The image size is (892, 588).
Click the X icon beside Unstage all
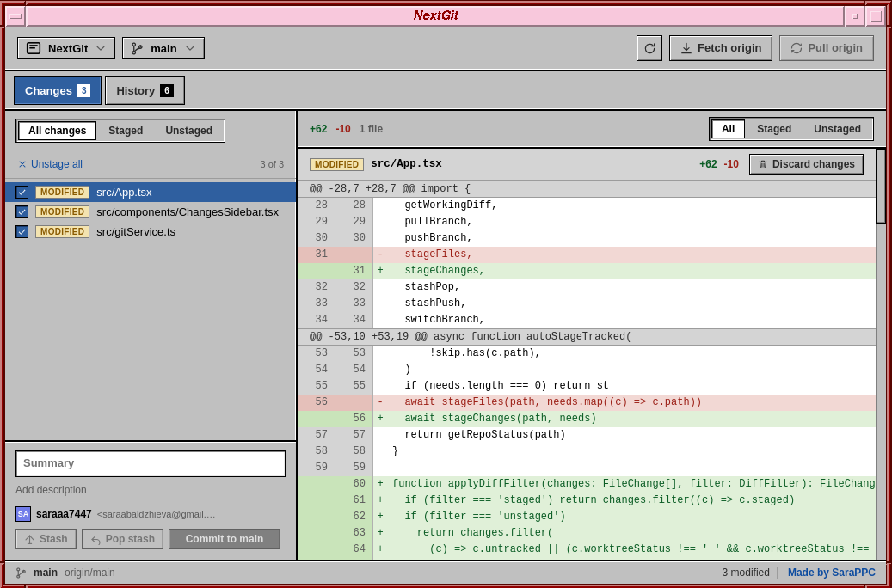point(22,164)
